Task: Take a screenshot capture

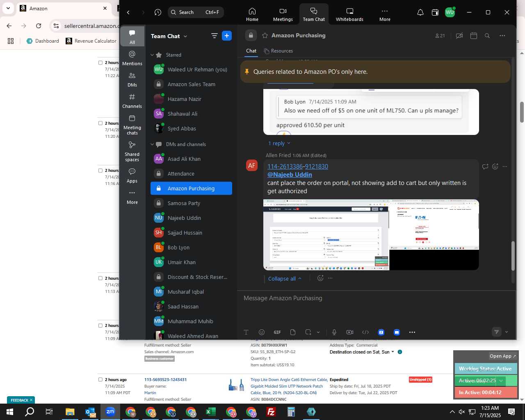Action: [x=308, y=332]
